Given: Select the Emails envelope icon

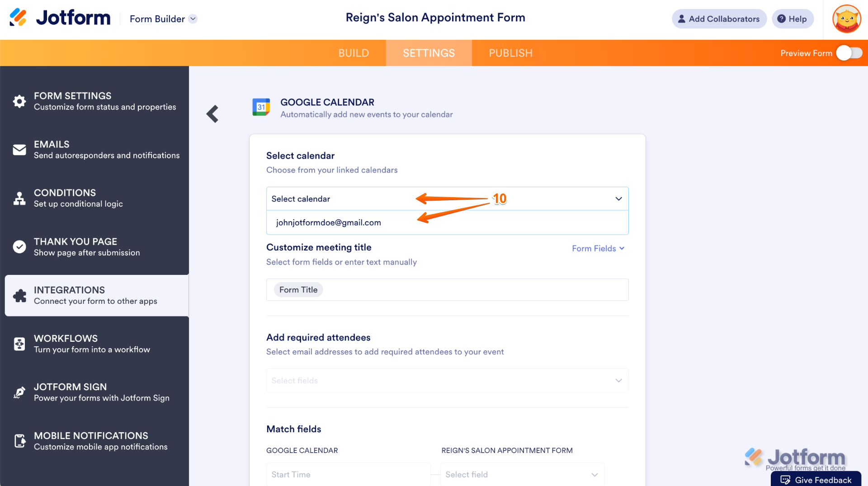Looking at the screenshot, I should click(19, 149).
